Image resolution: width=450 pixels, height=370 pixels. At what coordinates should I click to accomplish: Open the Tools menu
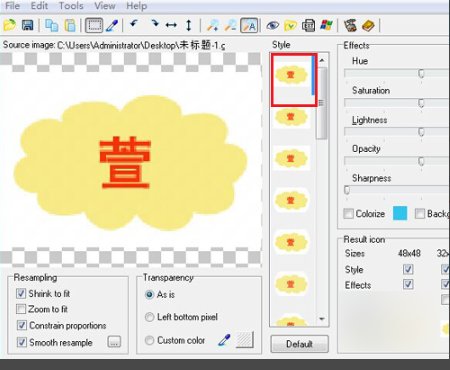point(71,6)
